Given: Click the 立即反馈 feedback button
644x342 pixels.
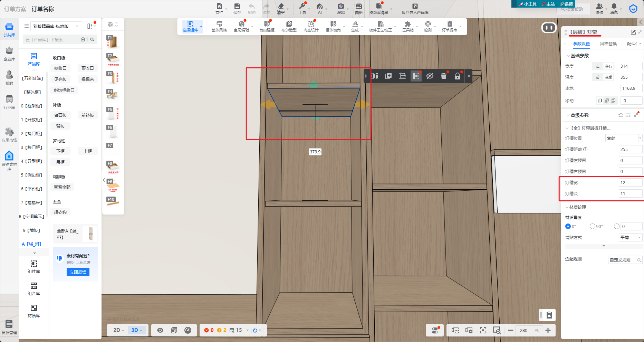Looking at the screenshot, I should click(78, 272).
